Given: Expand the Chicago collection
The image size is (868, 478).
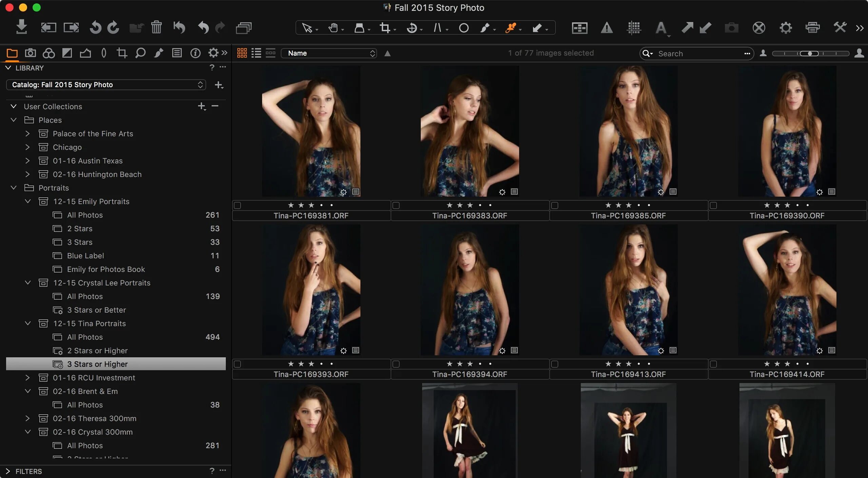Looking at the screenshot, I should (27, 147).
